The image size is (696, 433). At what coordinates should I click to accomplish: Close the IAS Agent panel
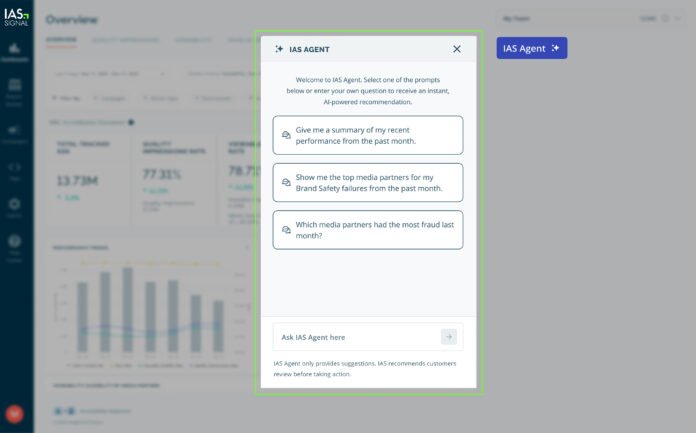point(457,49)
